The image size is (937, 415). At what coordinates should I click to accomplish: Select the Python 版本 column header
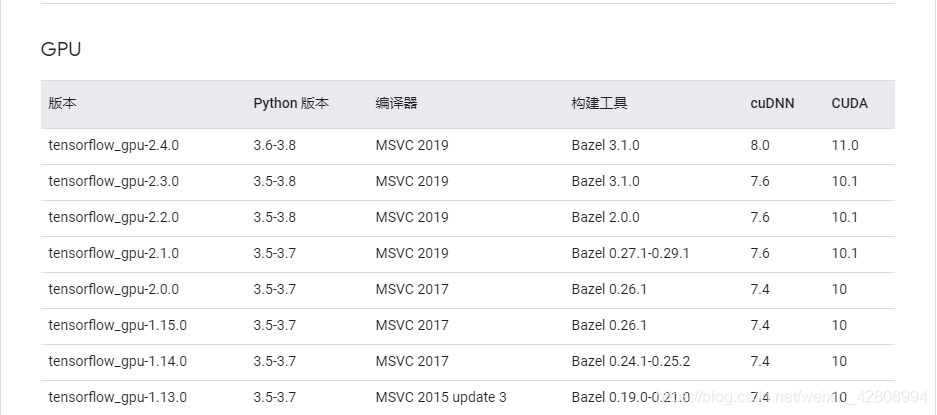[291, 103]
